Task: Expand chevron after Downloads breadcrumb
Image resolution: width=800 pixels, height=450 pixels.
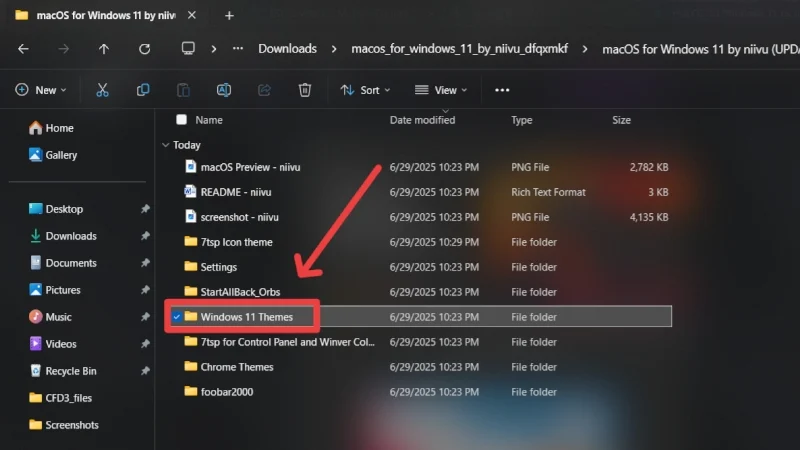Action: tap(334, 49)
